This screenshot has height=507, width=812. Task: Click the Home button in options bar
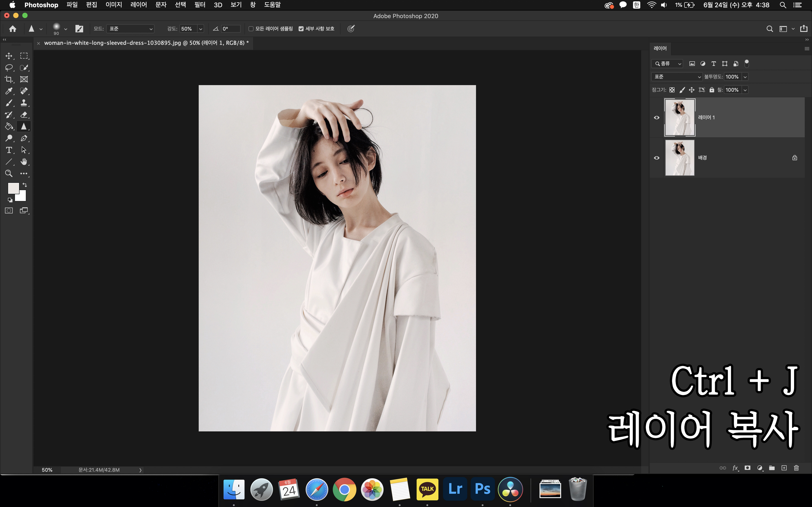(x=13, y=29)
